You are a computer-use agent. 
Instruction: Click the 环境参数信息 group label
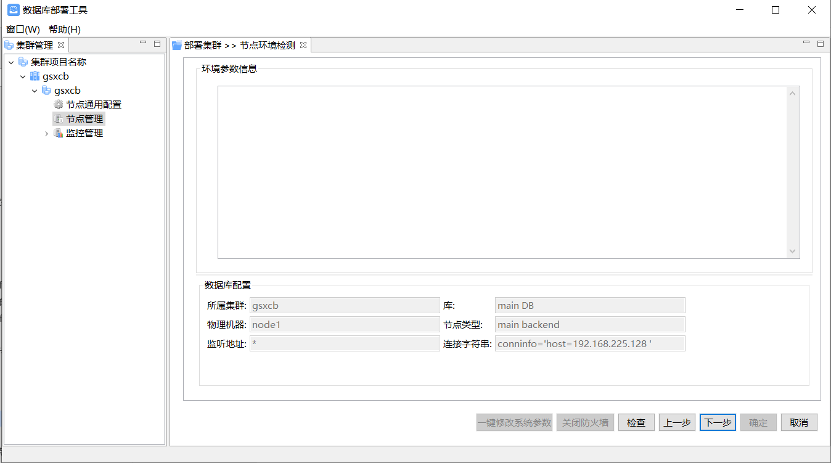(229, 69)
